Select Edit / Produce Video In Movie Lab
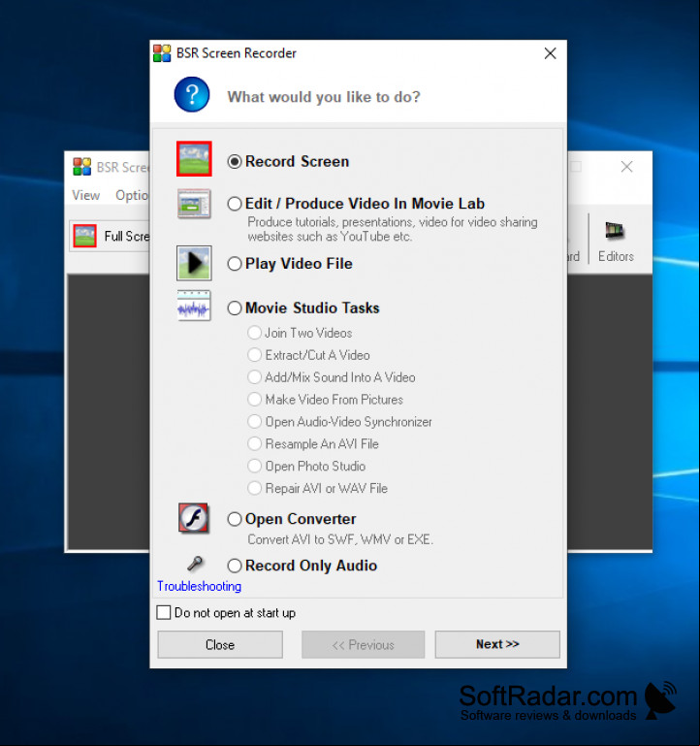The height and width of the screenshot is (746, 700). tap(235, 204)
